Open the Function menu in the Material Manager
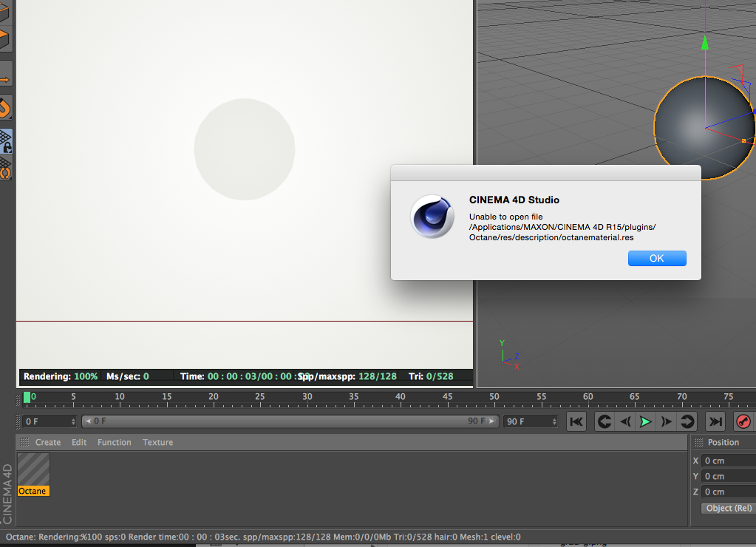Image resolution: width=756 pixels, height=547 pixels. 115,442
